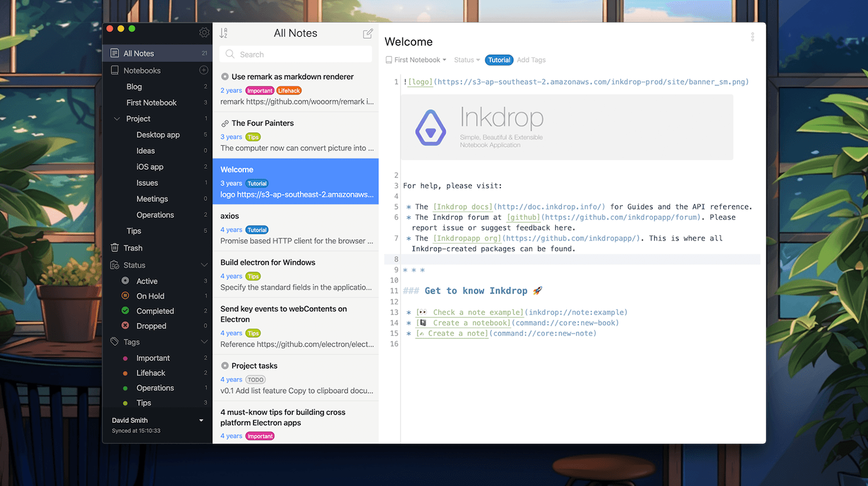The height and width of the screenshot is (486, 868).
Task: Add a notebook using the plus icon
Action: coord(205,70)
